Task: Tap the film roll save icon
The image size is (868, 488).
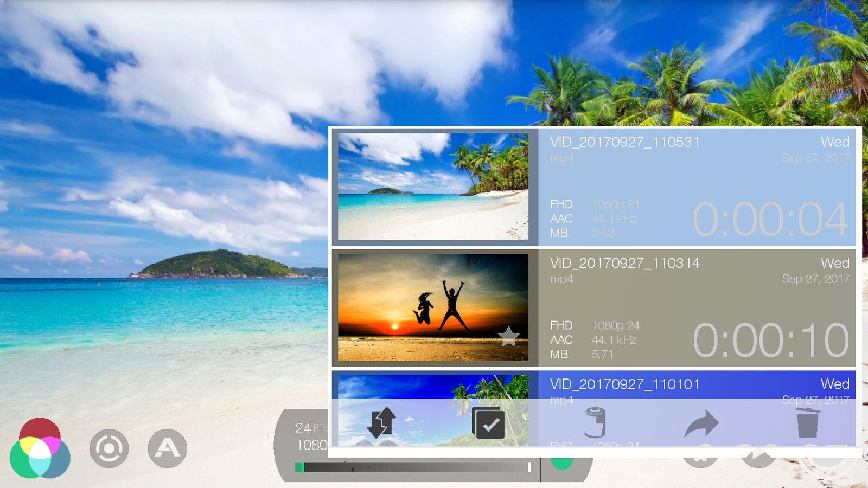Action: [x=595, y=423]
